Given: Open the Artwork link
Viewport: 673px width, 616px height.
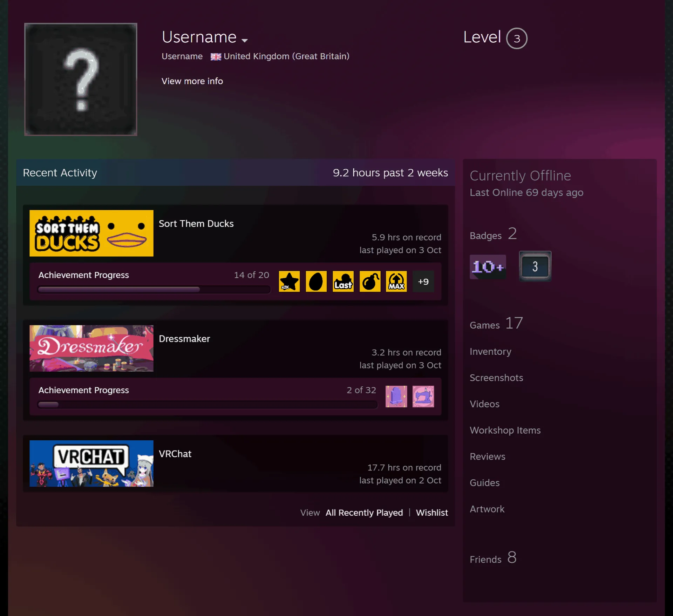Looking at the screenshot, I should 487,509.
